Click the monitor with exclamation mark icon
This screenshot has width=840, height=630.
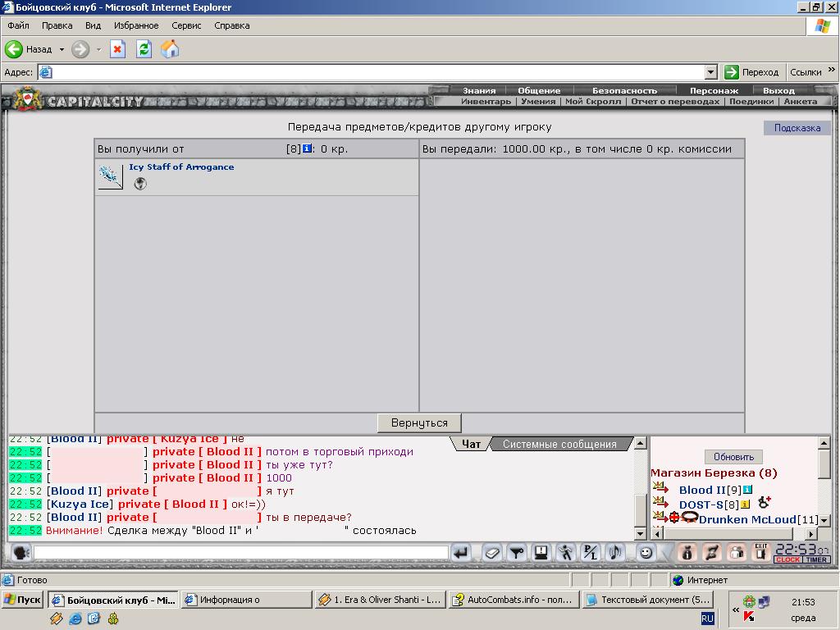(x=541, y=552)
